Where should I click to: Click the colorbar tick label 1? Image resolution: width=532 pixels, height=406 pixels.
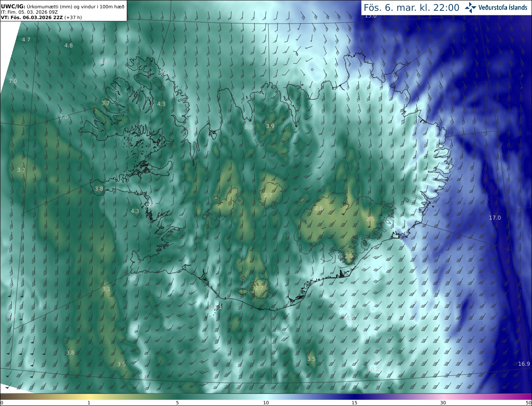coord(89,403)
